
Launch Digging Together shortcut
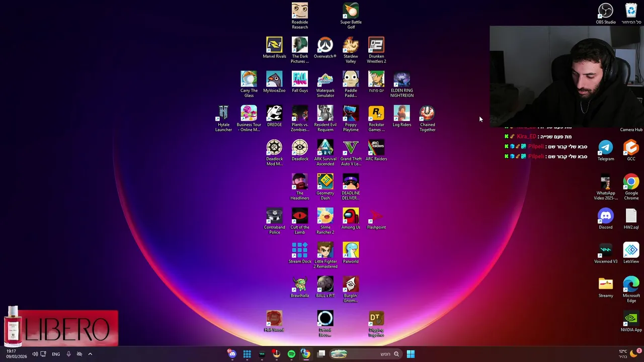[376, 323]
